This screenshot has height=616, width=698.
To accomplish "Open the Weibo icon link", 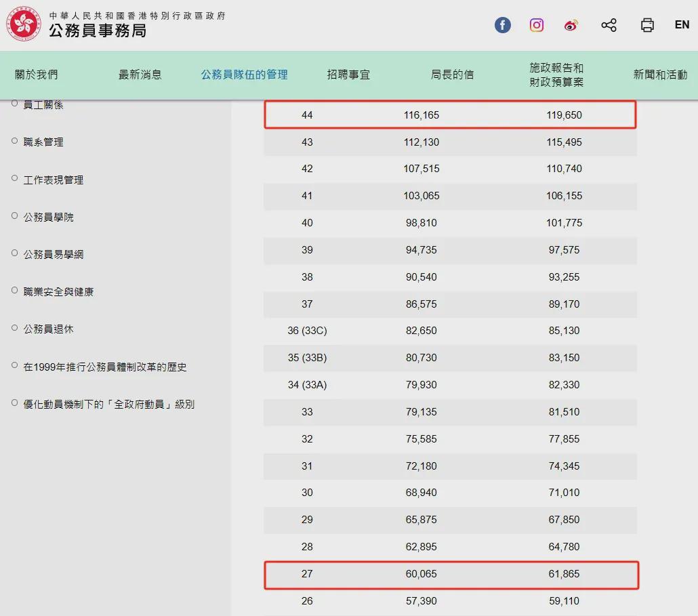I will (571, 25).
